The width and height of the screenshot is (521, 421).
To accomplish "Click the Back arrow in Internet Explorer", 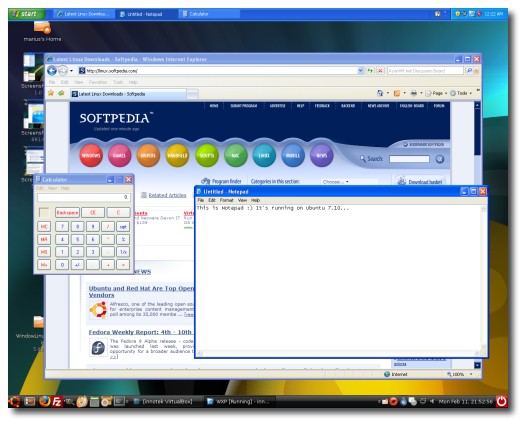I will tap(52, 71).
